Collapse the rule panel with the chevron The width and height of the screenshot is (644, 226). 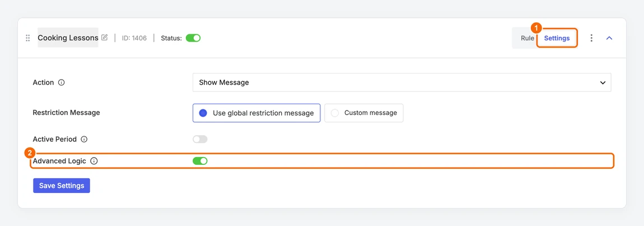coord(609,38)
